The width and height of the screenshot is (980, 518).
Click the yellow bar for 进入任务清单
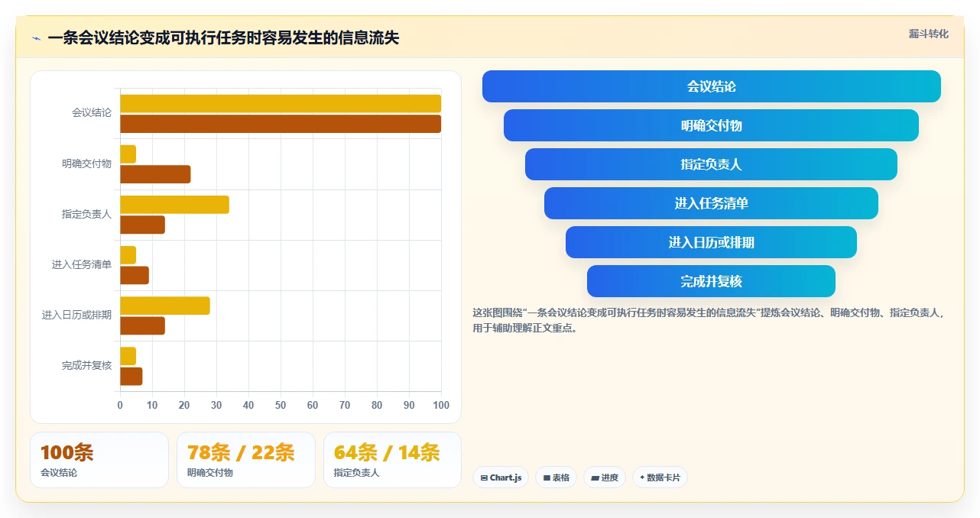[128, 254]
